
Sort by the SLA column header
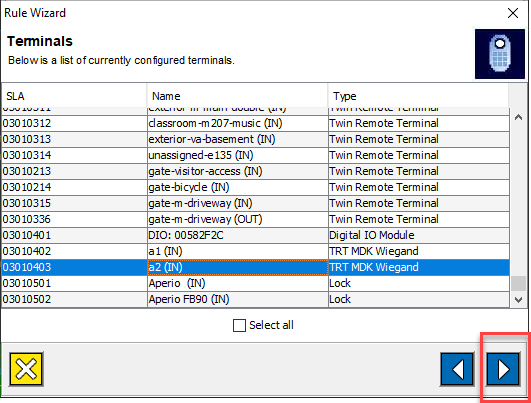pyautogui.click(x=74, y=96)
